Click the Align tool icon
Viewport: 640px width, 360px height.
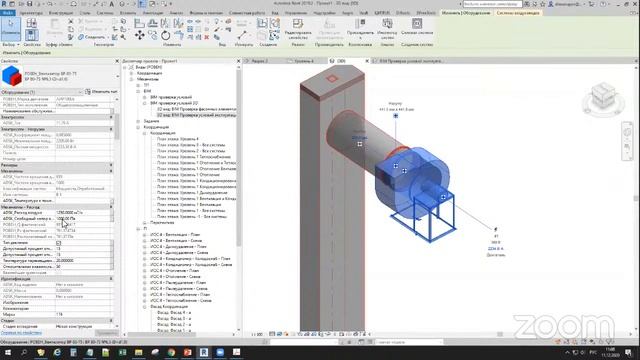click(x=139, y=23)
